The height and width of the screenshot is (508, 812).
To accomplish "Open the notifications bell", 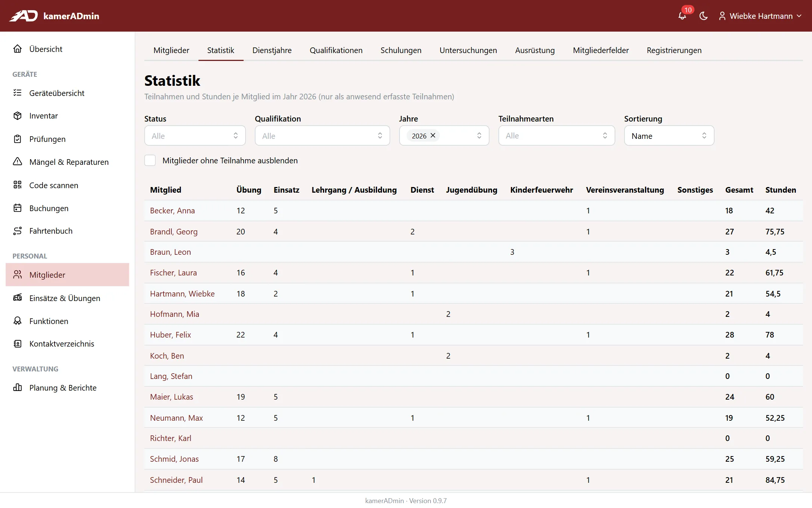I will pos(682,16).
